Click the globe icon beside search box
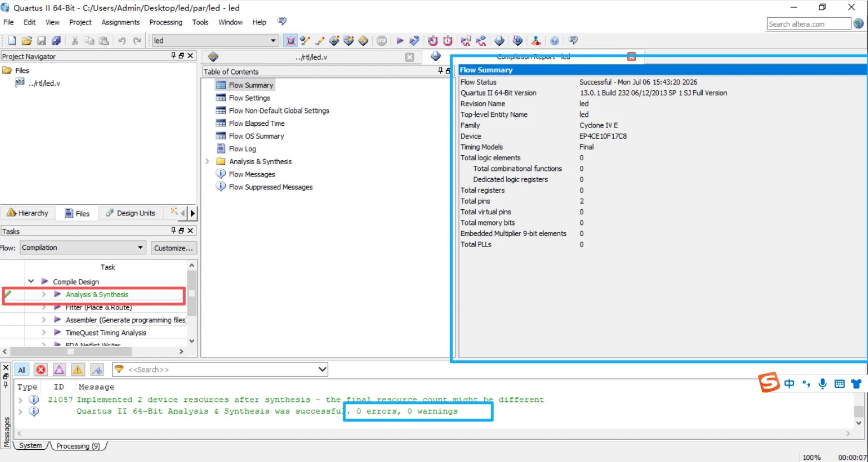Screen dimensions: 868x462 coord(859,23)
